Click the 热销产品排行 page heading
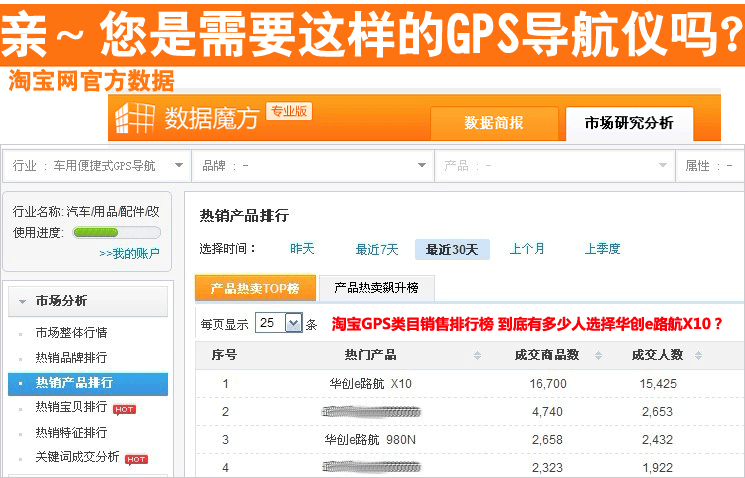 pyautogui.click(x=244, y=216)
